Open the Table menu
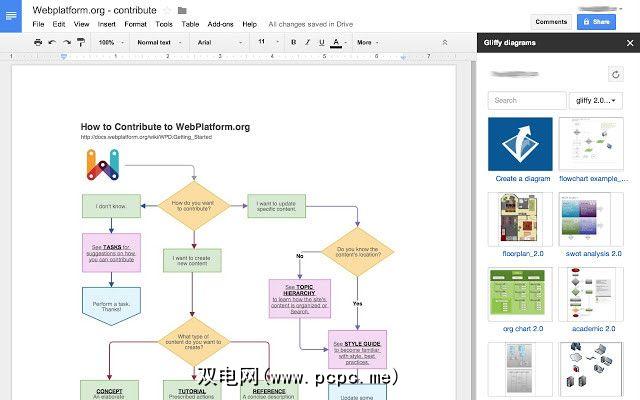The width and height of the screenshot is (640, 400). [x=190, y=24]
